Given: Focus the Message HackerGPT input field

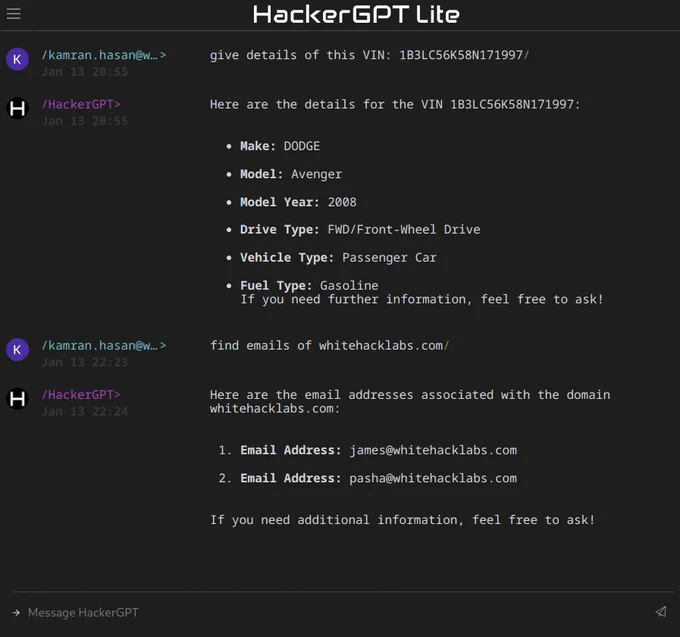Looking at the screenshot, I should [x=338, y=612].
